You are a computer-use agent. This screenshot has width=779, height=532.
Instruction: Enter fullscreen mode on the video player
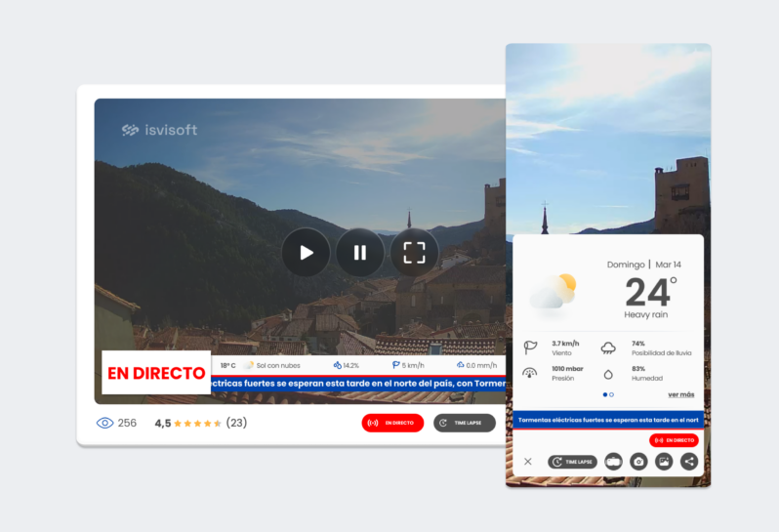pos(414,253)
